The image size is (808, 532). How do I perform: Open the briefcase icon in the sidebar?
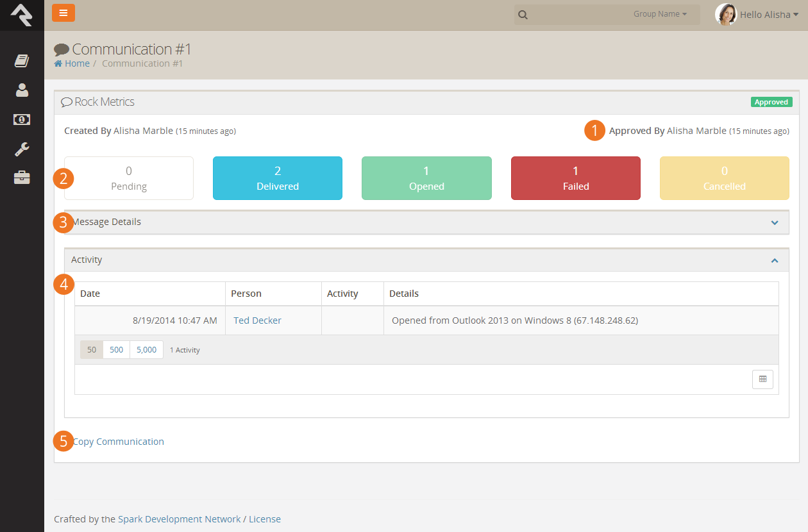pos(22,178)
